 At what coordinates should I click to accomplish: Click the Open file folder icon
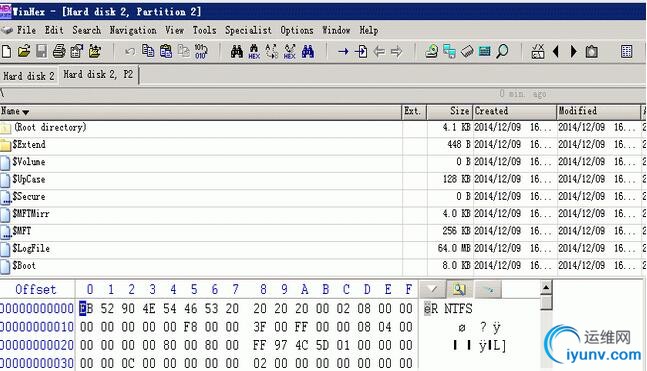click(24, 52)
